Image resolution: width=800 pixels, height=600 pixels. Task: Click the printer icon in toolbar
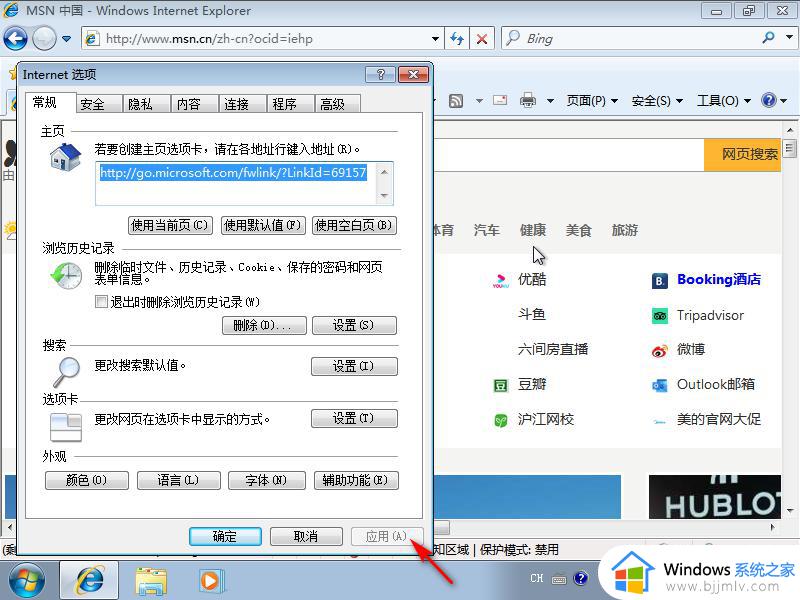point(528,101)
